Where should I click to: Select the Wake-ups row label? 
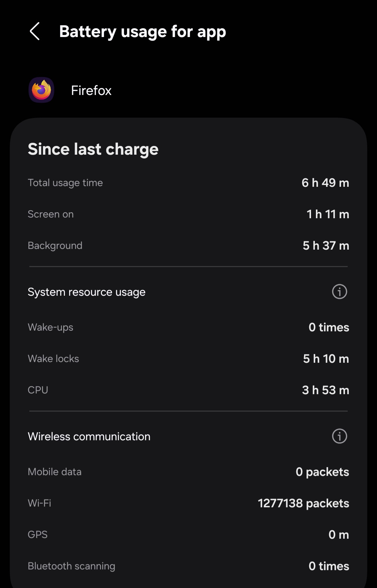point(51,327)
